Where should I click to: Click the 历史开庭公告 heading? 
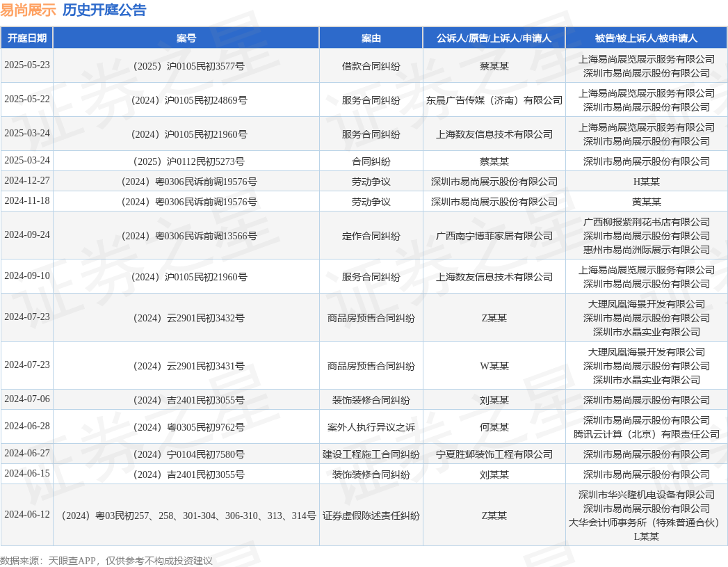[x=104, y=10]
